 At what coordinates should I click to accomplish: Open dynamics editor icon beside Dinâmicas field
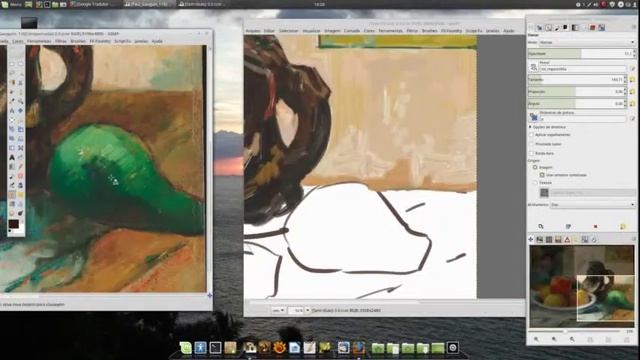(x=632, y=119)
